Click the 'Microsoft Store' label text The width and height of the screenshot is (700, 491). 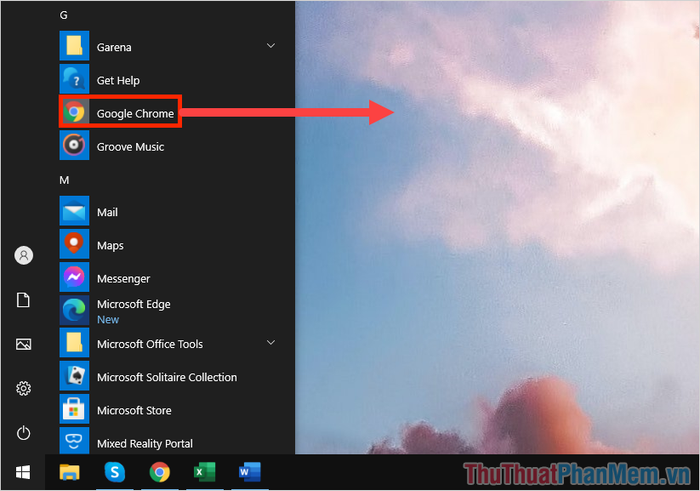pos(134,410)
